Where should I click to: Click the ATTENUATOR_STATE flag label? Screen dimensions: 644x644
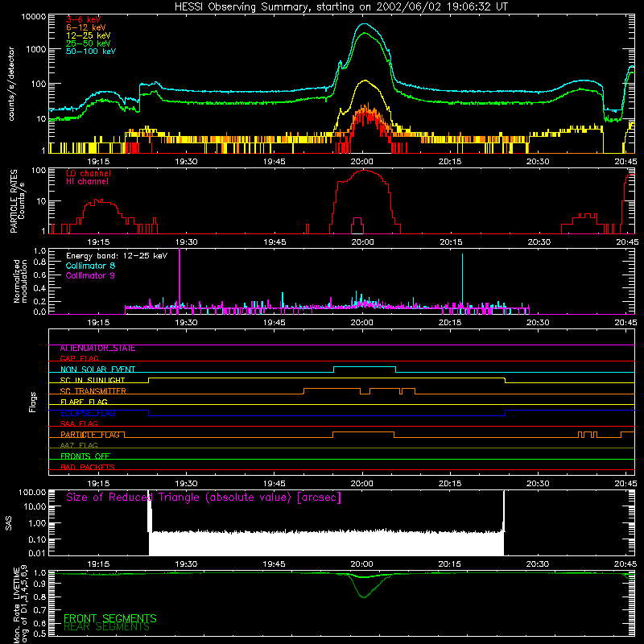click(97, 349)
